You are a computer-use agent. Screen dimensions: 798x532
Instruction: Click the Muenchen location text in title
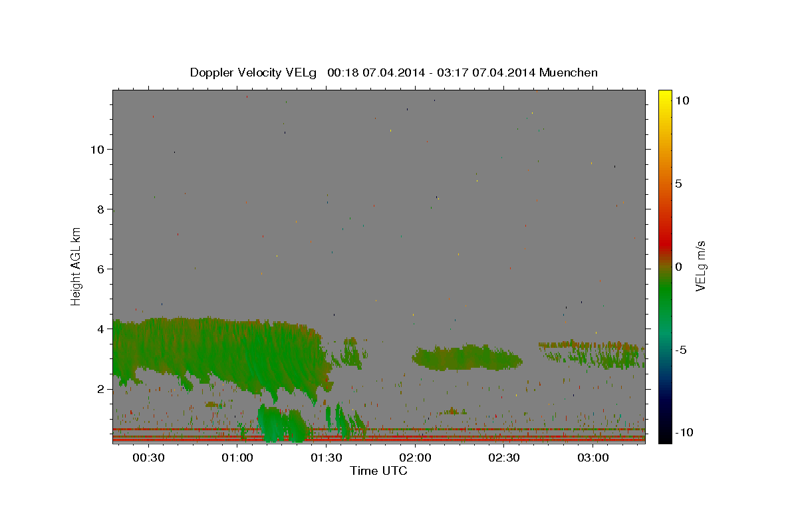coord(569,72)
